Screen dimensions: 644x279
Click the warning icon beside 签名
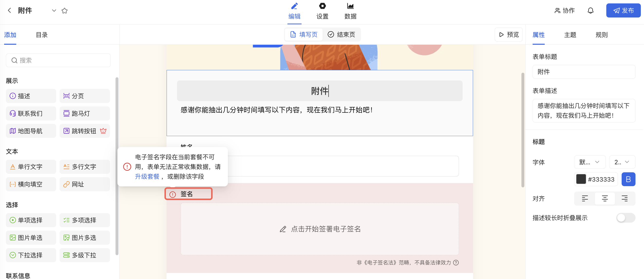[x=172, y=194]
